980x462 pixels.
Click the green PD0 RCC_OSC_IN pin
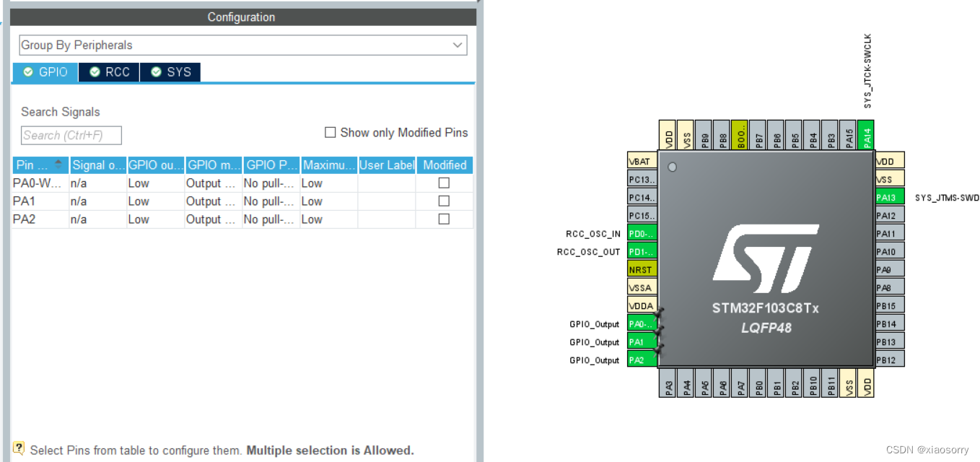point(642,234)
